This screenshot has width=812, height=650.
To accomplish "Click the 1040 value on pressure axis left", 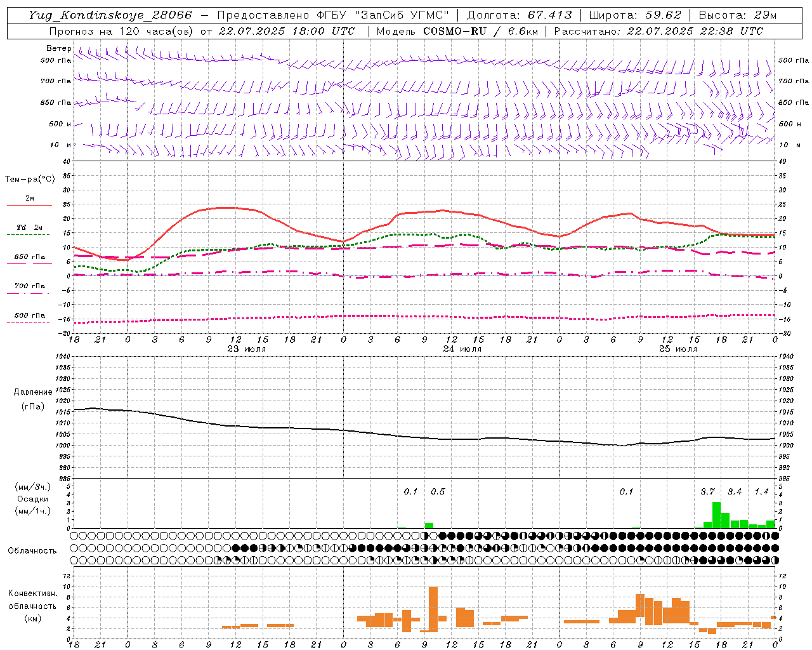I will pos(63,356).
